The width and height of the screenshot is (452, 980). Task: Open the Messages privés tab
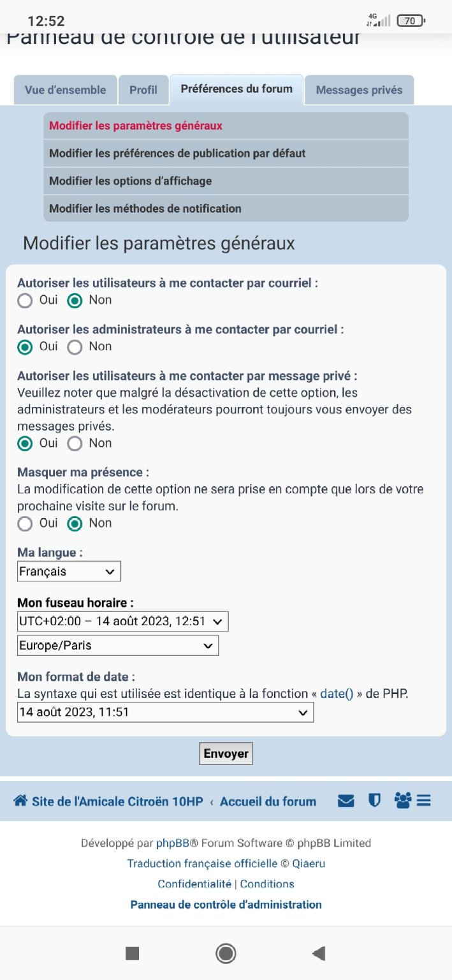click(x=359, y=90)
